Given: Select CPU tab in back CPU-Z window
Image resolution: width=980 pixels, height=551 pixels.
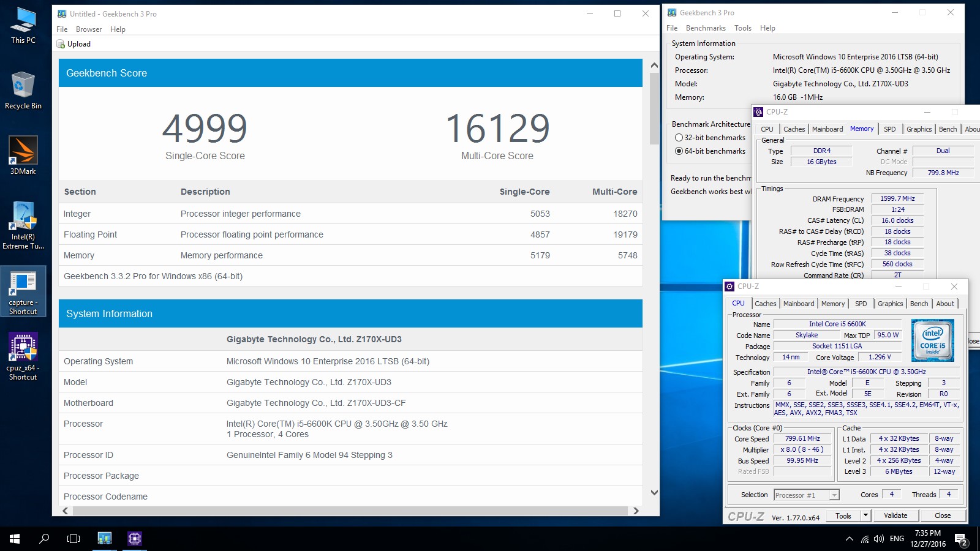Looking at the screenshot, I should click(x=767, y=129).
